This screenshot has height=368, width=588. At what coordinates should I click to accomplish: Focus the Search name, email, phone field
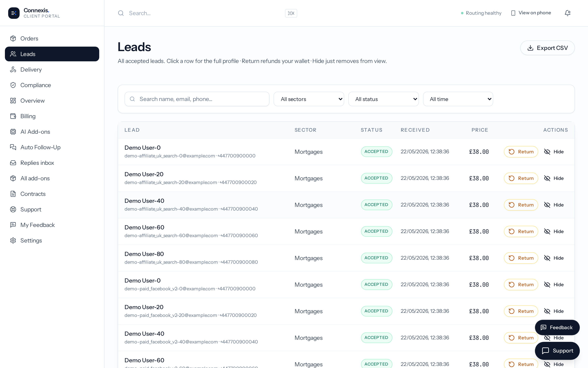(x=197, y=99)
